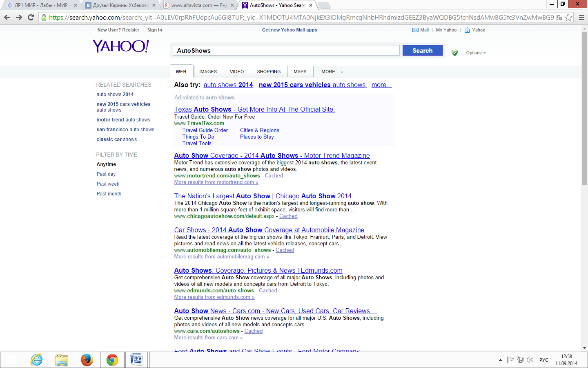Open File Explorer from the taskbar
The width and height of the screenshot is (588, 368).
[x=62, y=360]
